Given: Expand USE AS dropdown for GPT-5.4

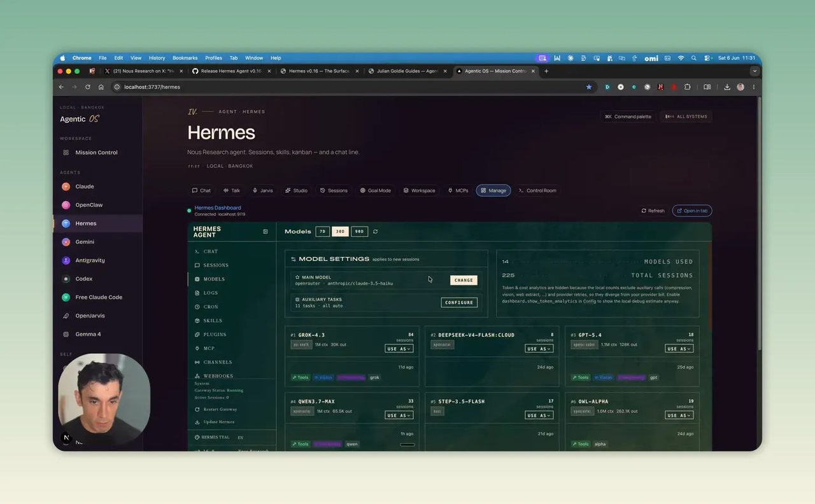Looking at the screenshot, I should pos(679,349).
